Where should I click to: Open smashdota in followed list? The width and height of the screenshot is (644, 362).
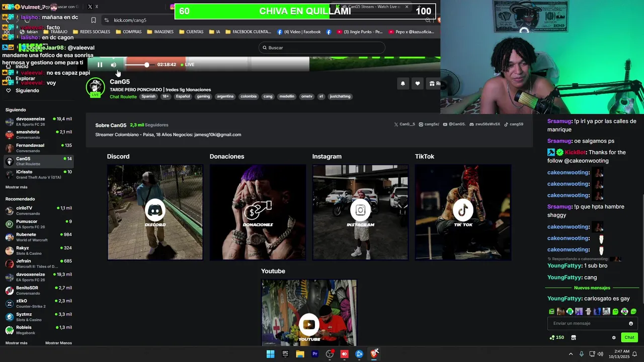click(39, 134)
